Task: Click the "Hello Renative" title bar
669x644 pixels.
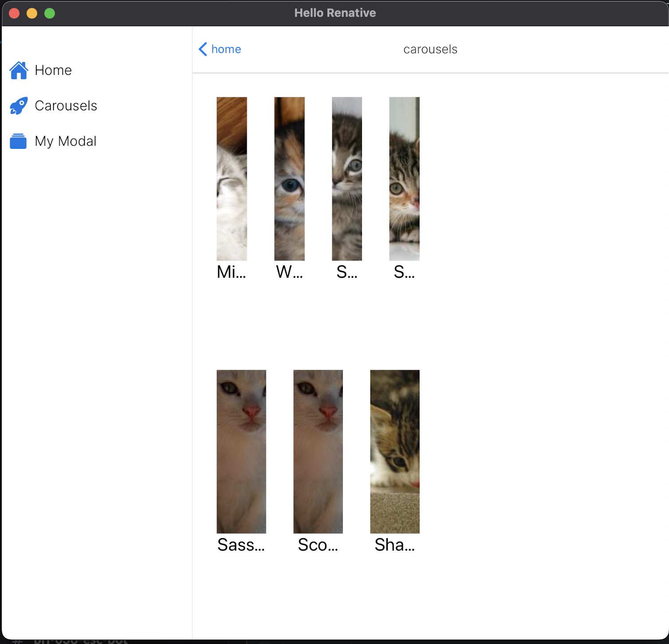Action: (x=335, y=13)
